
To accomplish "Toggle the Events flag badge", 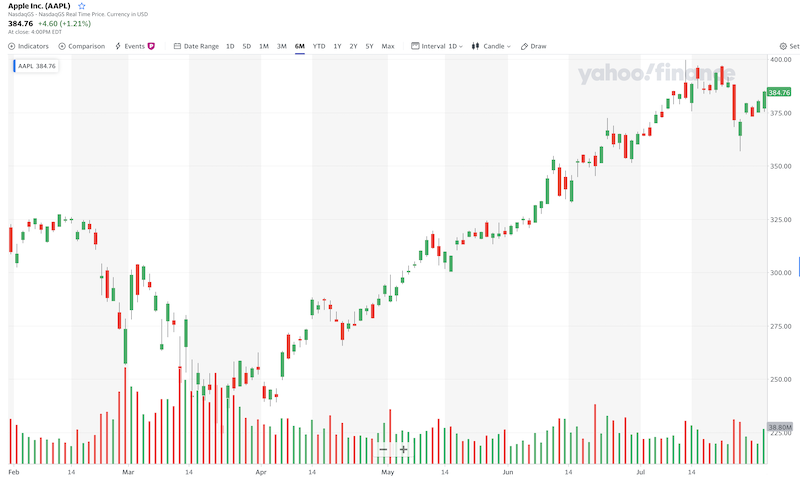I will [x=151, y=46].
